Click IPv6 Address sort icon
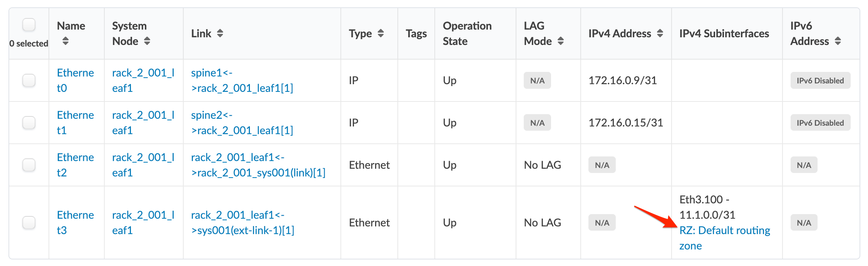868x266 pixels. [x=838, y=41]
